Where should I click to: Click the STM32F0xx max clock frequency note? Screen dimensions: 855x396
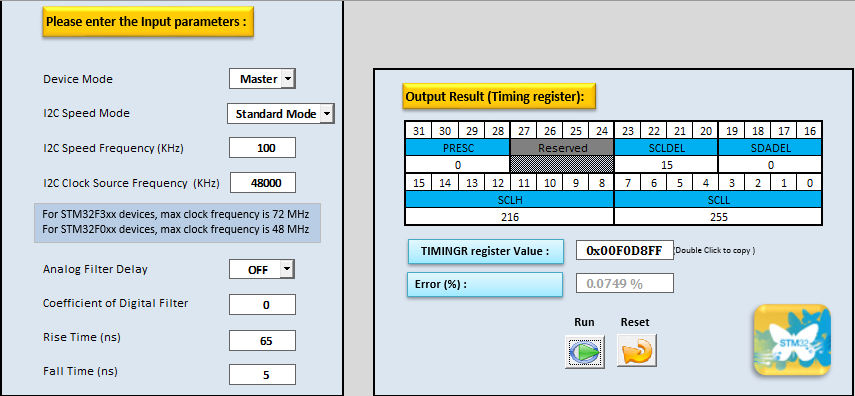176,229
